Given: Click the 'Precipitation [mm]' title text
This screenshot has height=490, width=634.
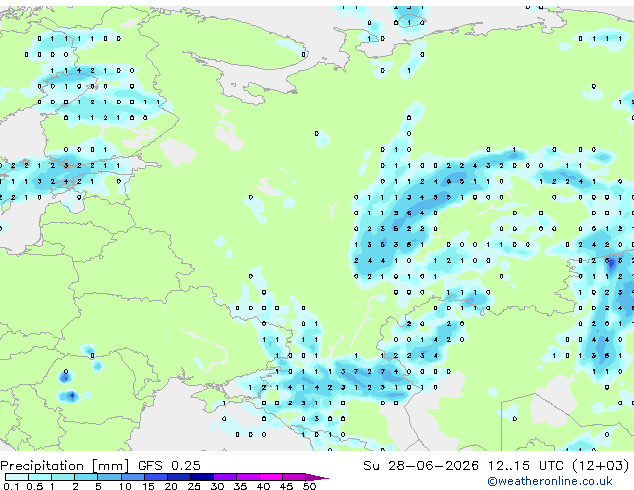Looking at the screenshot, I should coord(65,466).
